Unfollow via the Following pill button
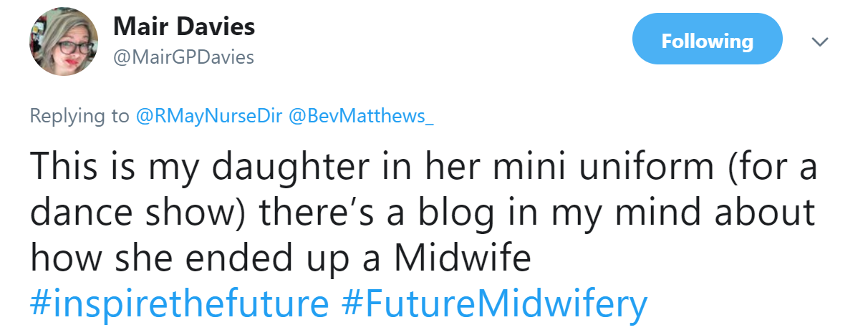This screenshot has height=335, width=868. coord(707,39)
